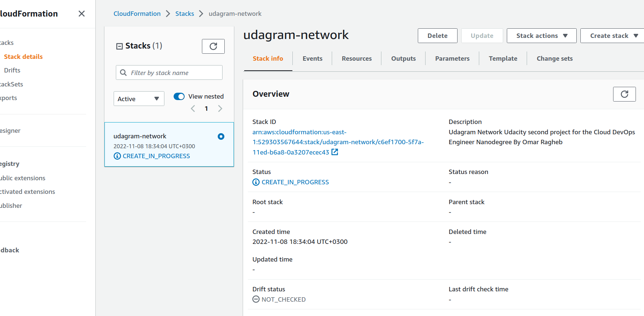
Task: Click the udagram-network page heading
Action: [x=296, y=35]
